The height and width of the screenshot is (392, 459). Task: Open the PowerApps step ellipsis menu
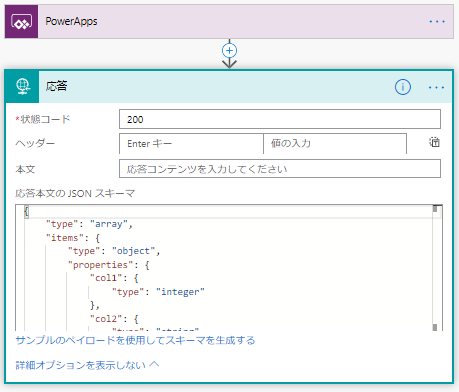tap(437, 22)
